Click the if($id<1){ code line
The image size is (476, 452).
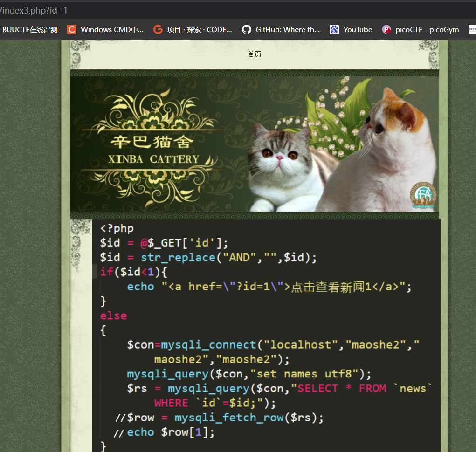(x=134, y=272)
